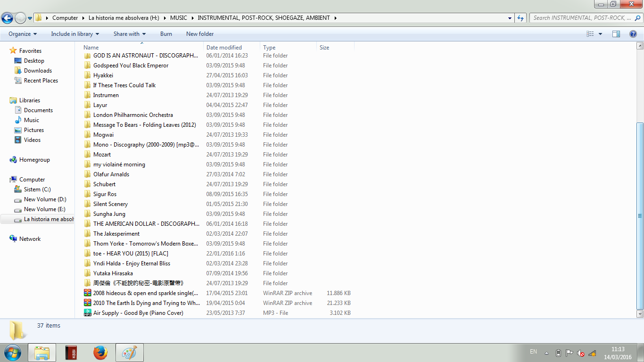This screenshot has width=644, height=362.
Task: Open the Documents library
Action: coord(38,110)
